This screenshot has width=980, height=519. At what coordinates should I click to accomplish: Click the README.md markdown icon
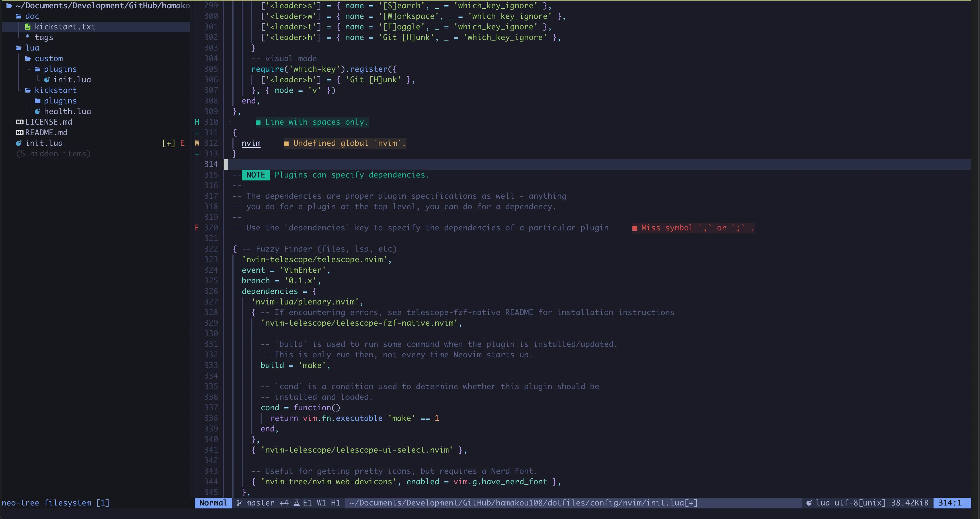coord(19,133)
